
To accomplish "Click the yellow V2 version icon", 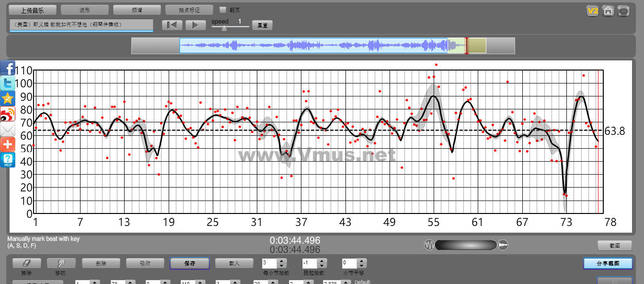I will pyautogui.click(x=593, y=11).
